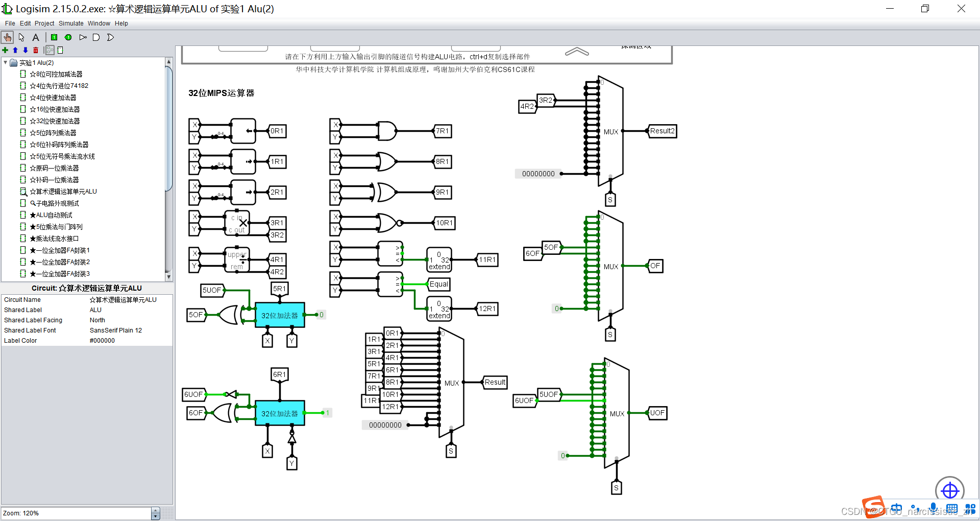Click the 00000000 constant near Result MUX
This screenshot has height=521, width=980.
pos(385,425)
